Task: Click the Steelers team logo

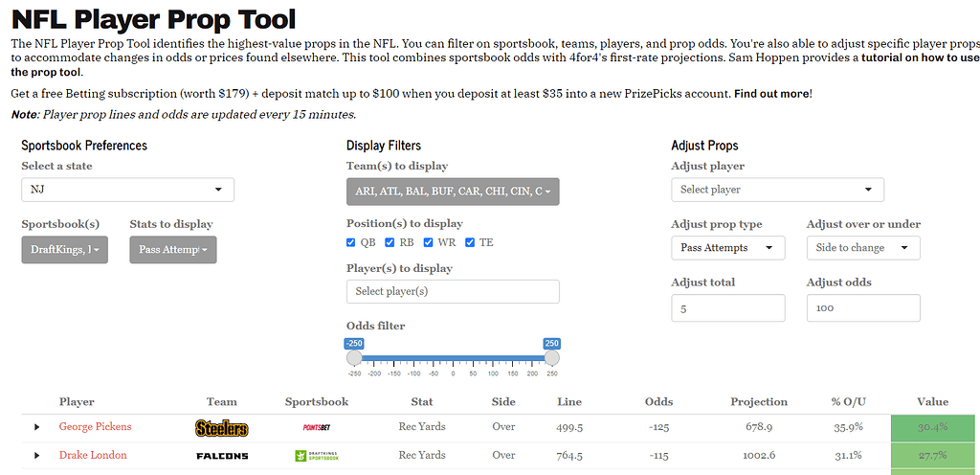Action: coord(222,428)
